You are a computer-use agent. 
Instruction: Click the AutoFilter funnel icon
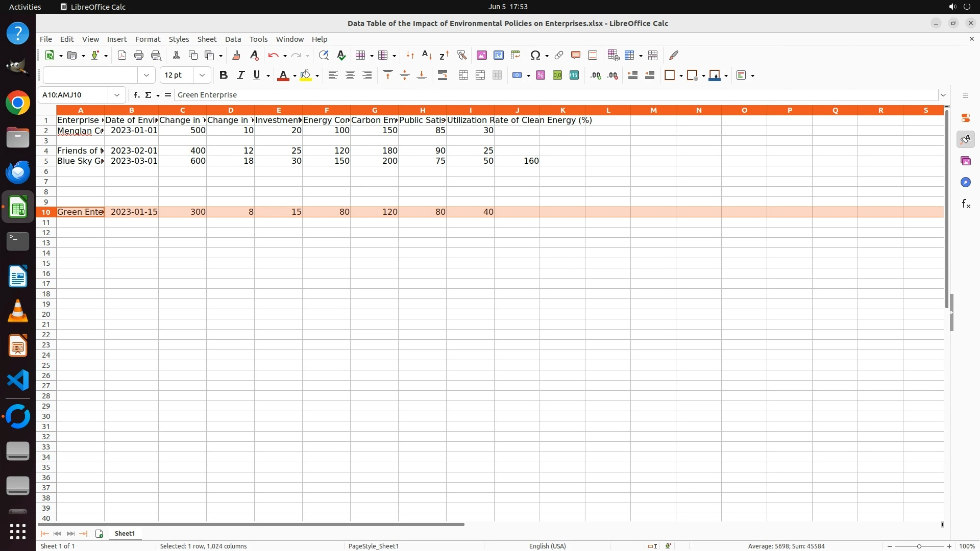[461, 55]
